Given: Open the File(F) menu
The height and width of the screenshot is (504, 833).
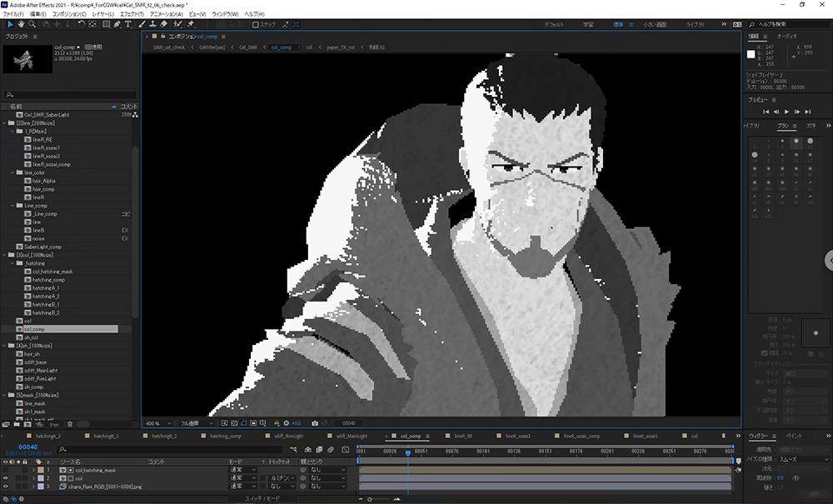Looking at the screenshot, I should tap(13, 14).
